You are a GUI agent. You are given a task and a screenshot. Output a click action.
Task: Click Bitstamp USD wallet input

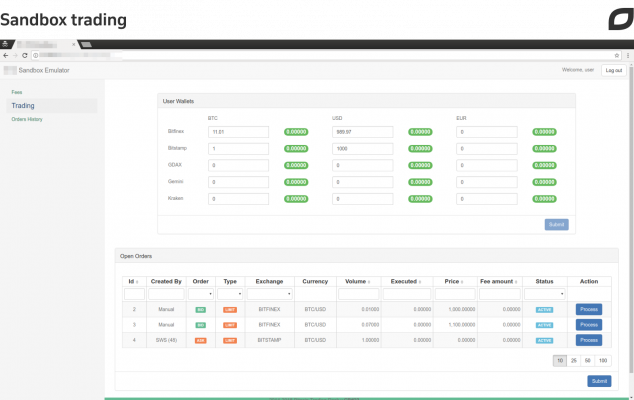(362, 148)
